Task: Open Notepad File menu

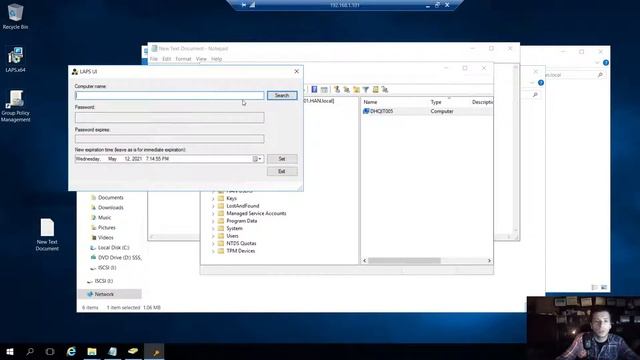Action: [x=153, y=59]
